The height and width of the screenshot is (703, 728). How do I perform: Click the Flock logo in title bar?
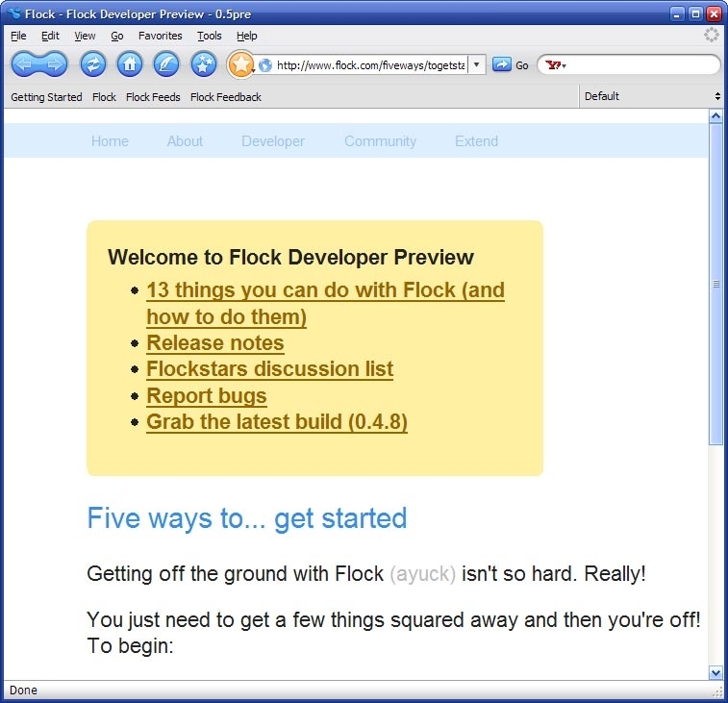13,13
